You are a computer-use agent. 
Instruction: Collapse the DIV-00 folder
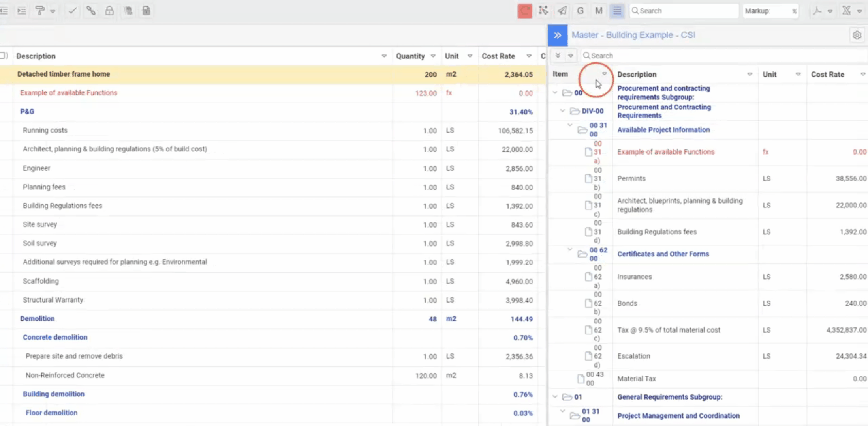pos(562,111)
